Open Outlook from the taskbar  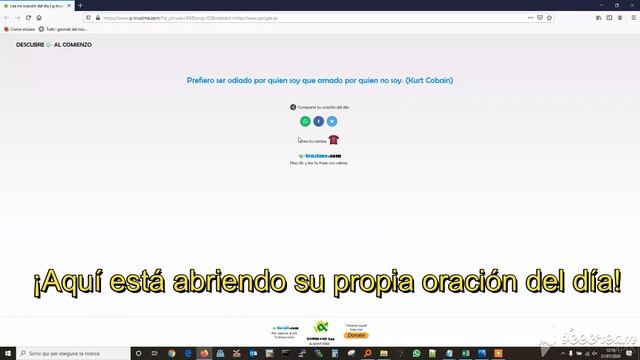point(253,353)
